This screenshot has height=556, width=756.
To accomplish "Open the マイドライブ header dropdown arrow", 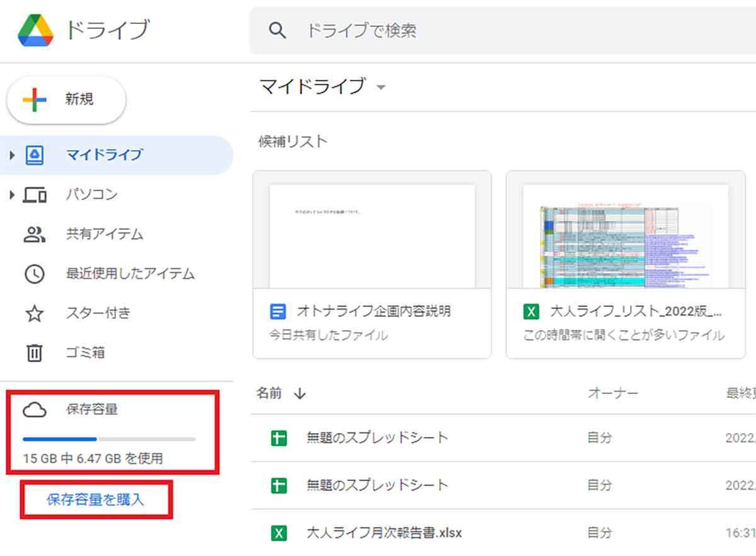I will tap(381, 87).
